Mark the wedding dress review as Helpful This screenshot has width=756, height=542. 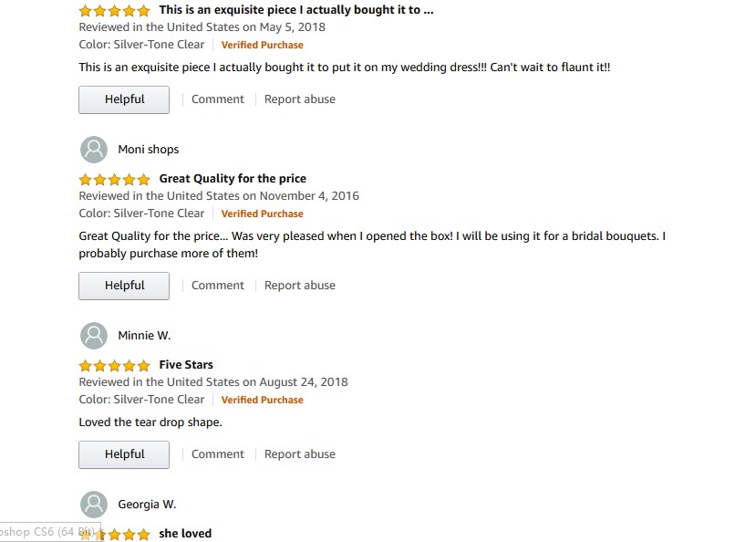tap(124, 99)
